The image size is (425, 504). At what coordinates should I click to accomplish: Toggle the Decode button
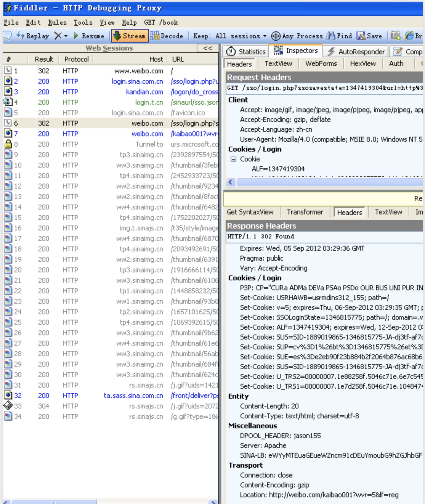click(x=167, y=36)
